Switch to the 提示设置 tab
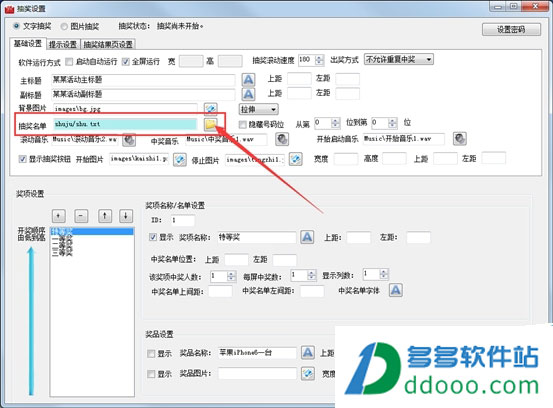Screen dimensions: 553x408 click(x=63, y=44)
